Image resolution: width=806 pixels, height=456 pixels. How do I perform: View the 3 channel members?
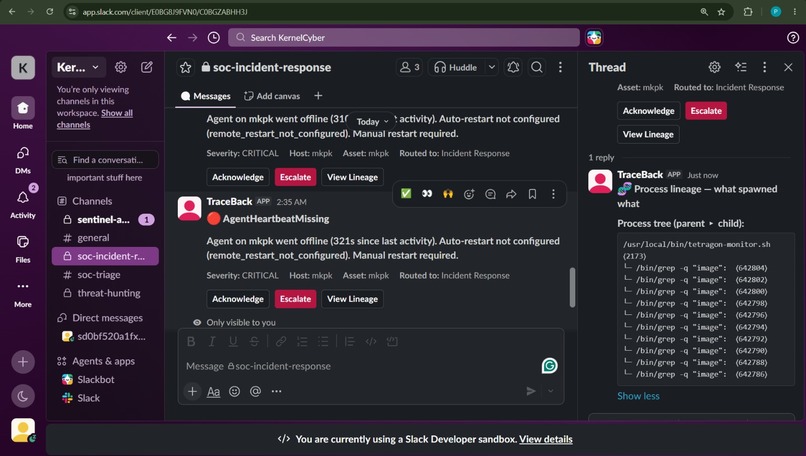[x=410, y=67]
